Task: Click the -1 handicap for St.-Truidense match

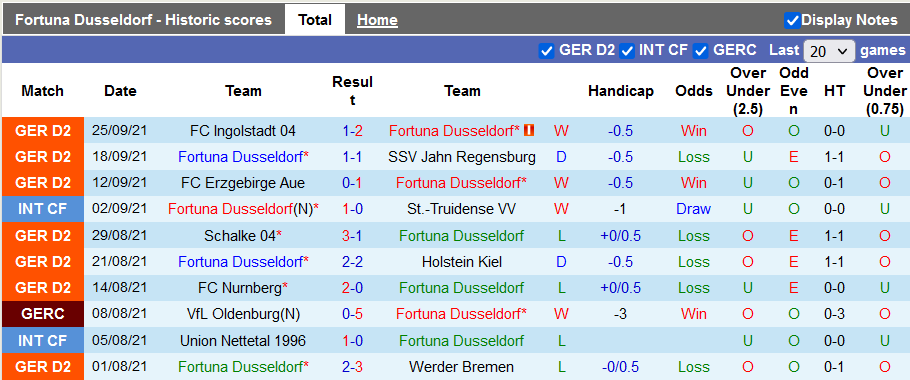Action: pyautogui.click(x=620, y=209)
